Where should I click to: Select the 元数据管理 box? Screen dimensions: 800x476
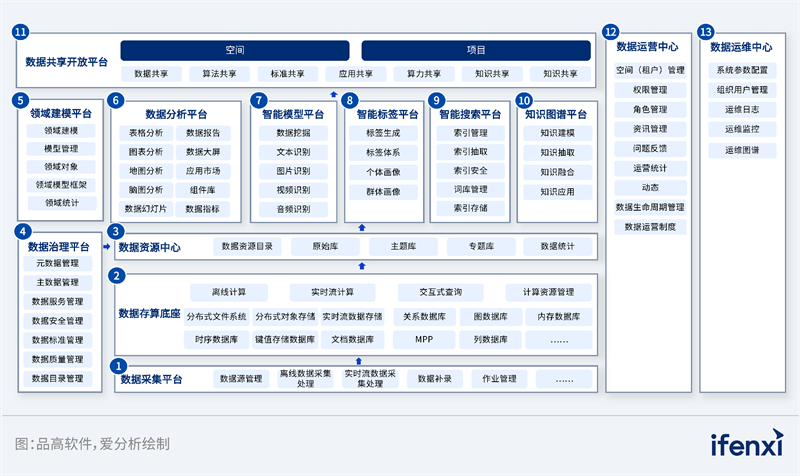[57, 263]
